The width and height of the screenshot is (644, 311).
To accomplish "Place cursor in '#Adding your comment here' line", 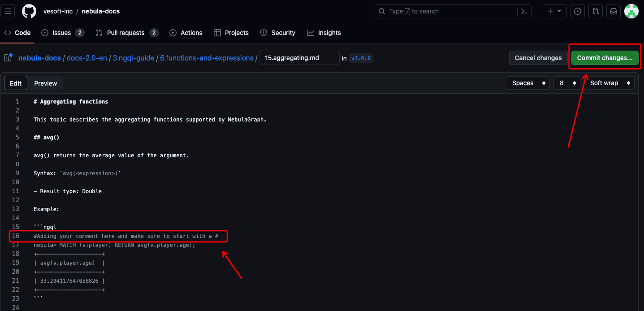I will [126, 236].
